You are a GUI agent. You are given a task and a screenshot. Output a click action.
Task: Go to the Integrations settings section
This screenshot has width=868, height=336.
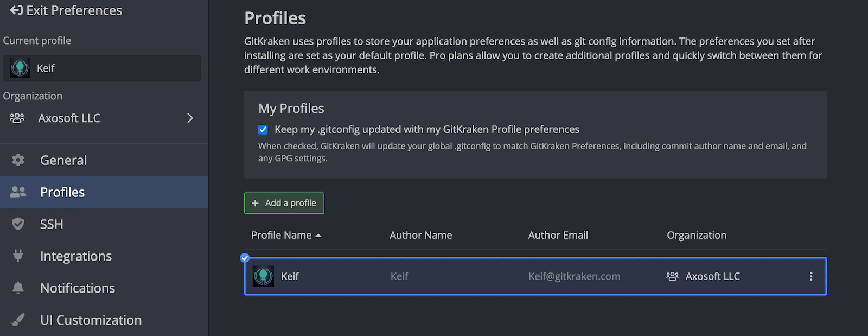(76, 256)
